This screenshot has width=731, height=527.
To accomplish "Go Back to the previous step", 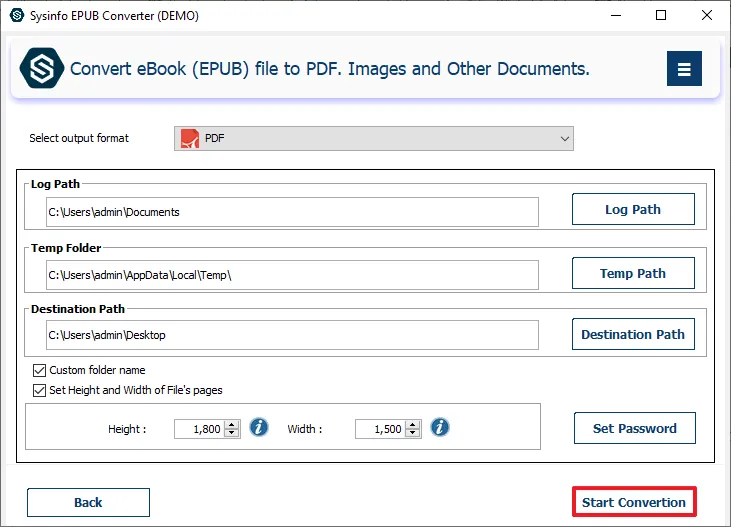I will click(88, 502).
